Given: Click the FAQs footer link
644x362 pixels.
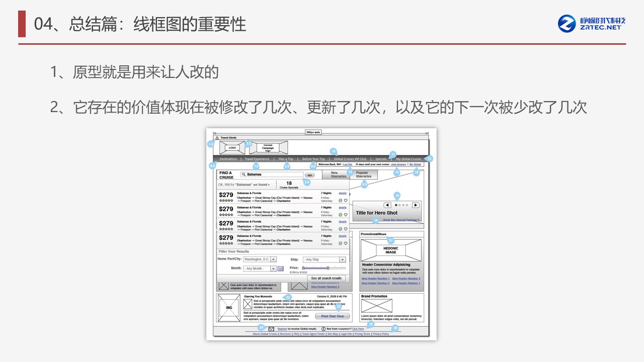Looking at the screenshot, I should (296, 334).
